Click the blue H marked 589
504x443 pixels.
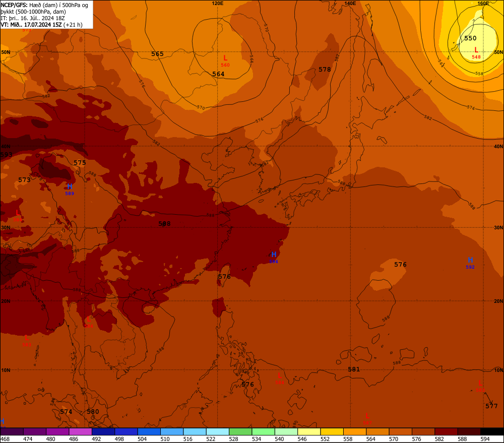pos(70,186)
